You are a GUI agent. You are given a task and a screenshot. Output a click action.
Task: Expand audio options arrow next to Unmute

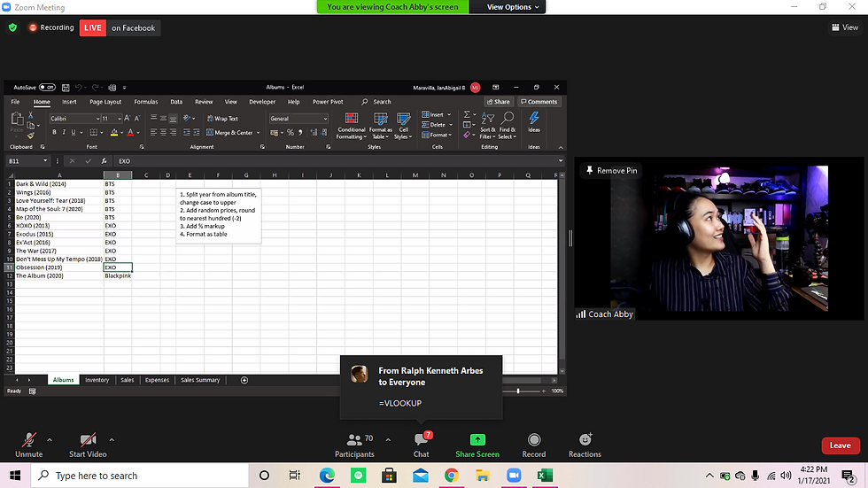click(50, 440)
